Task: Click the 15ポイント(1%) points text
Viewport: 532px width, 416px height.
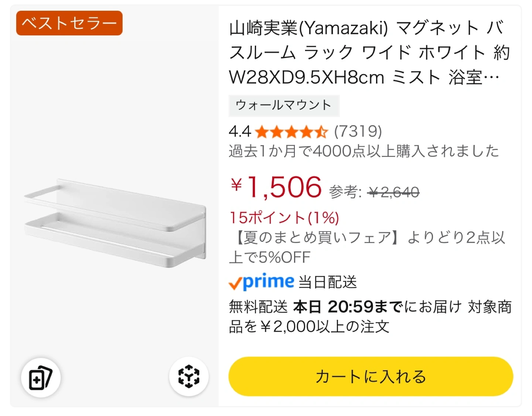Action: [284, 218]
